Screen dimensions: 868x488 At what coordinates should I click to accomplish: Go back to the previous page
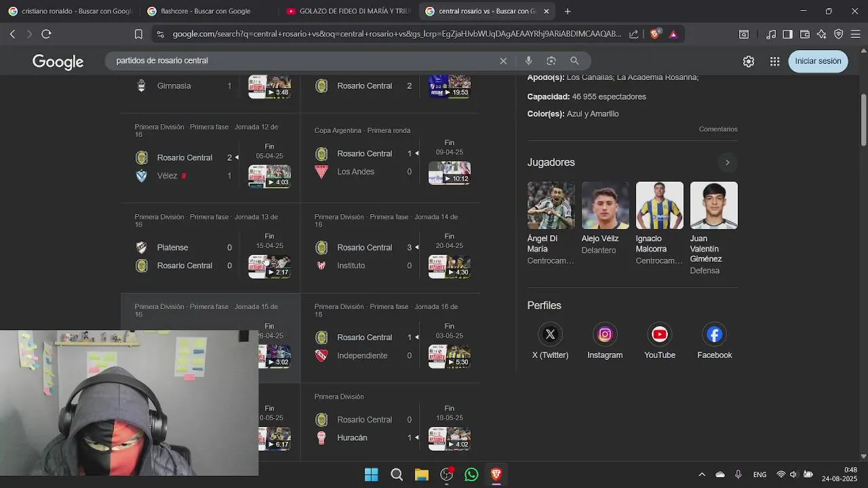[12, 34]
